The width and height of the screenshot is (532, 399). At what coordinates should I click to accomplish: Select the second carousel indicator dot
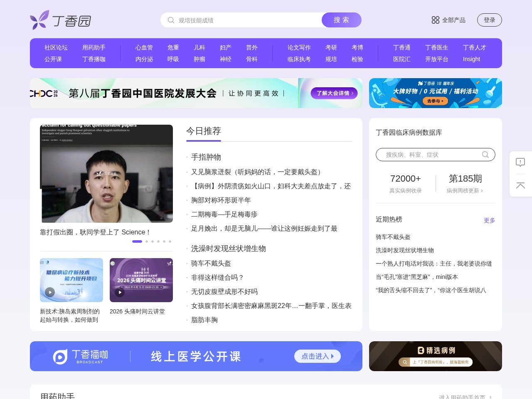point(147,241)
